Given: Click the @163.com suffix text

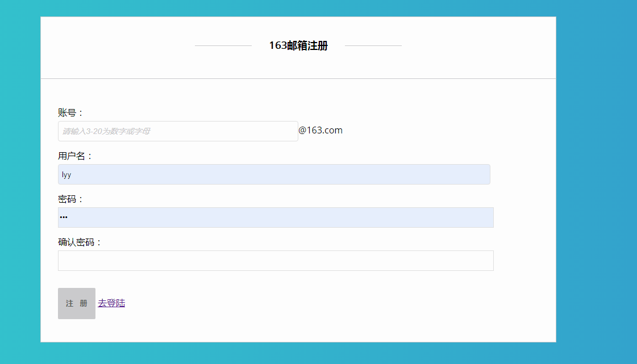Looking at the screenshot, I should [x=320, y=130].
